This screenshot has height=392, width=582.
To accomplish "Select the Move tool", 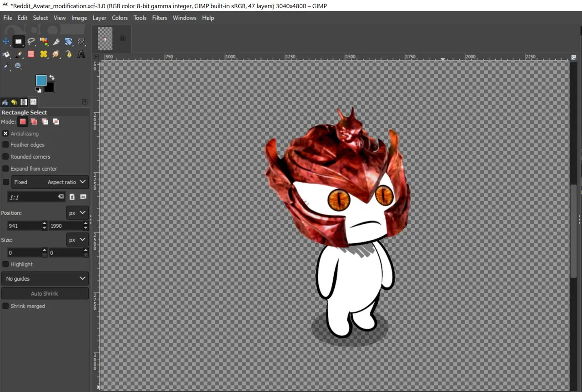I will tap(6, 41).
